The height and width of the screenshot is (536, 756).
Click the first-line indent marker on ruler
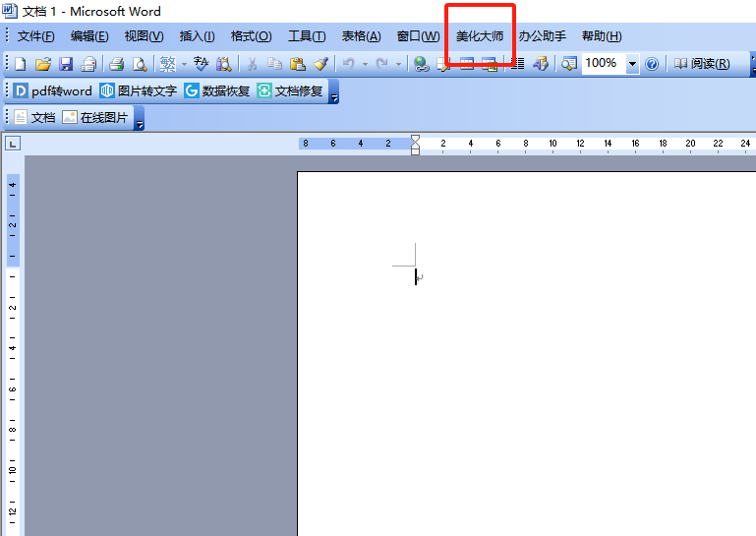tap(415, 140)
